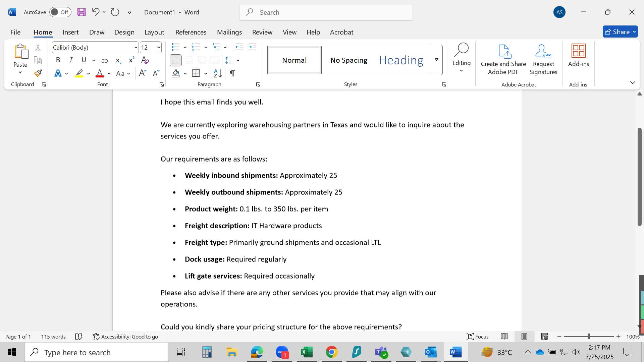The width and height of the screenshot is (644, 362).
Task: Center align the paragraph
Action: tap(189, 60)
